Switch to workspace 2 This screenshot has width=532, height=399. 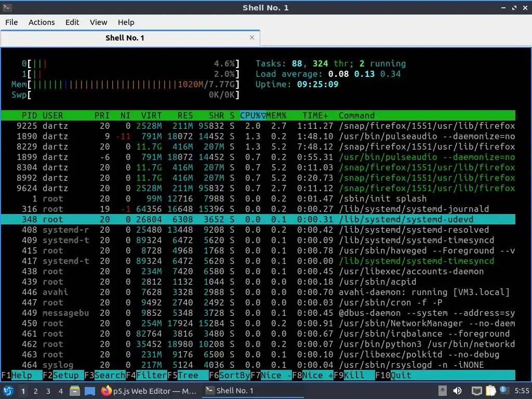(x=36, y=391)
